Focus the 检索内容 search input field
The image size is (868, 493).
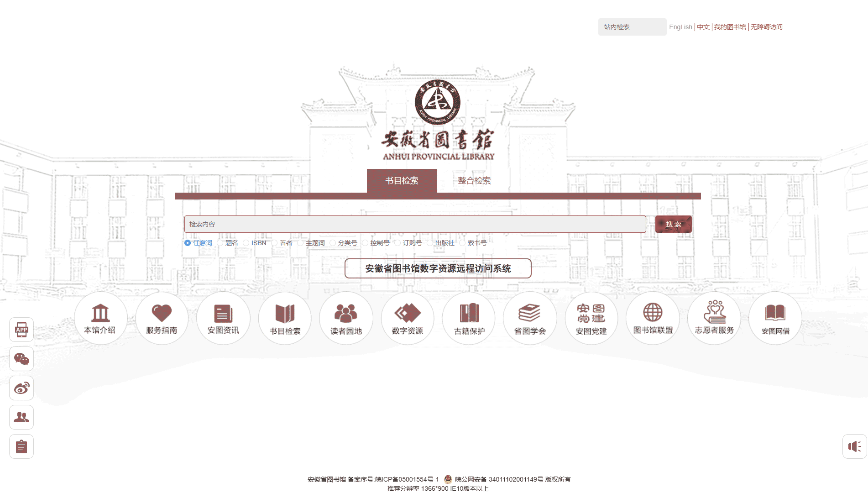click(x=415, y=224)
